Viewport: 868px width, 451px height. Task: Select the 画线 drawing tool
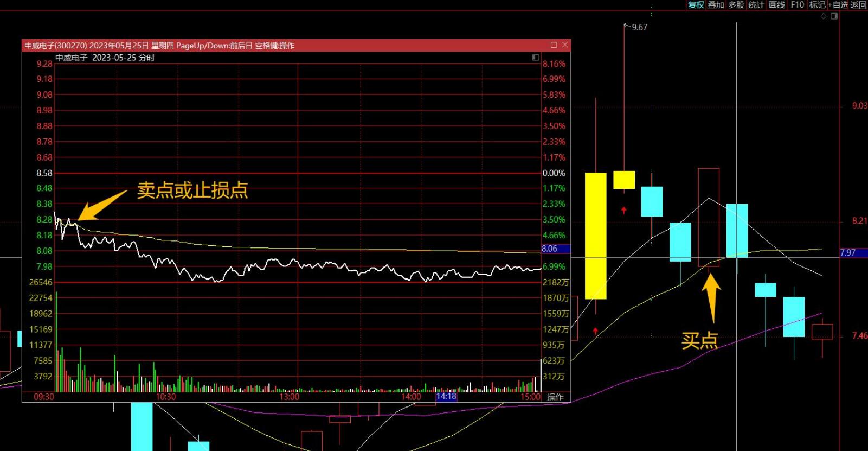coord(777,5)
